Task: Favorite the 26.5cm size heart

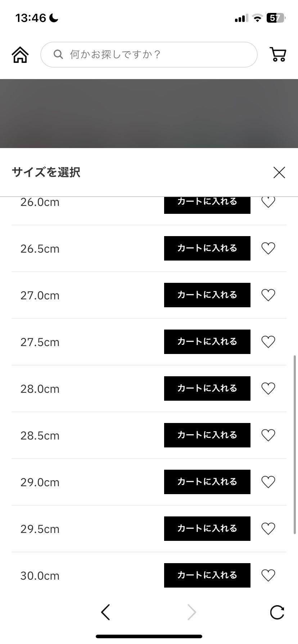Action: (x=268, y=248)
